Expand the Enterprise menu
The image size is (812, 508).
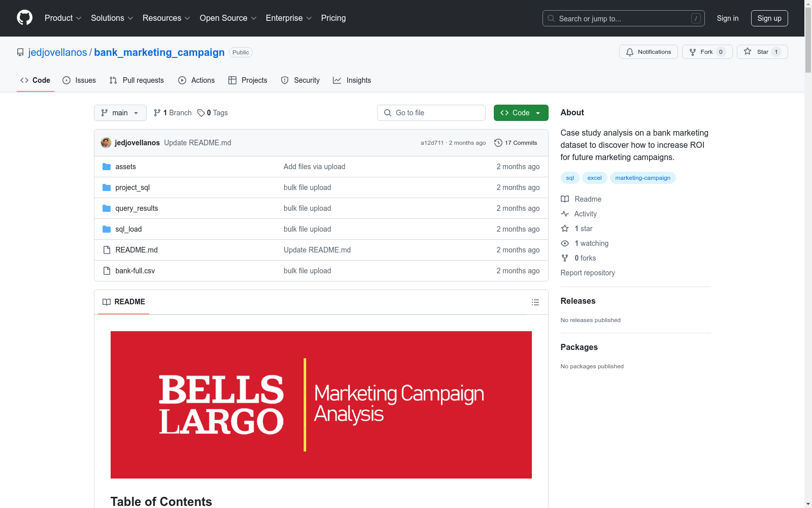[x=289, y=18]
